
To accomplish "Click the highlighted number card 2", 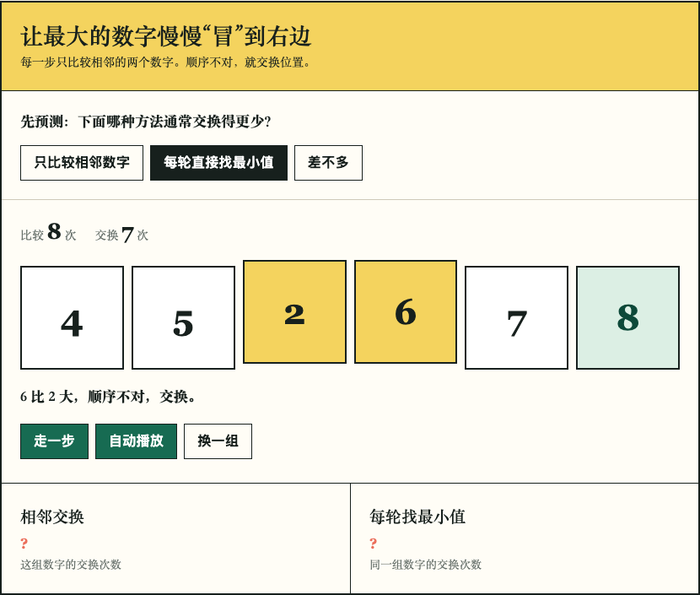I will pos(294,311).
